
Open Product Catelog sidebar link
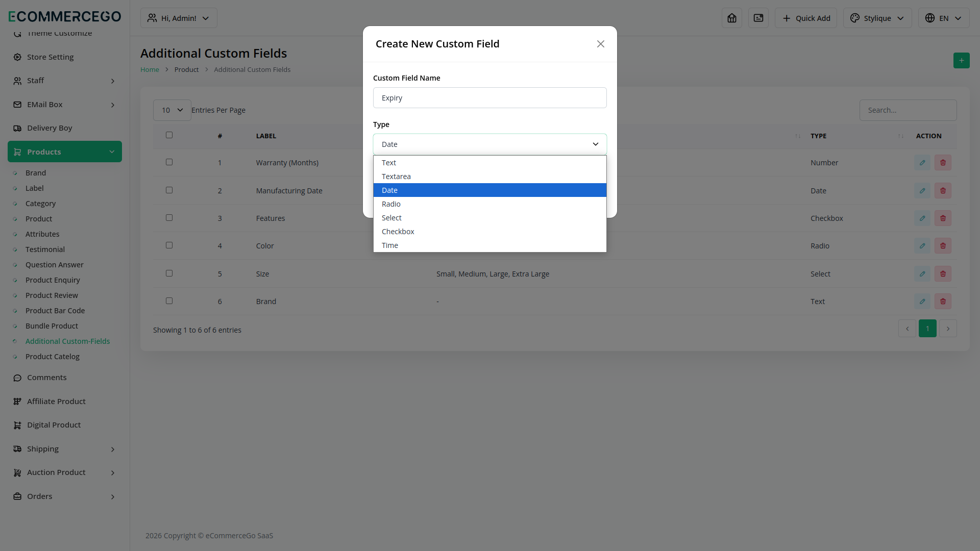(x=53, y=357)
